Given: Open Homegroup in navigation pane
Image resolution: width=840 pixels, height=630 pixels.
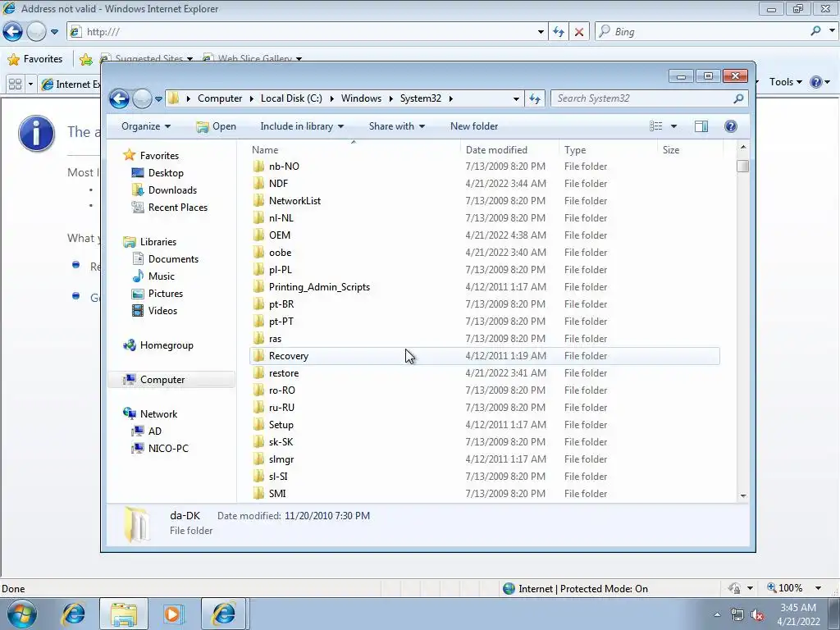Looking at the screenshot, I should [x=166, y=345].
